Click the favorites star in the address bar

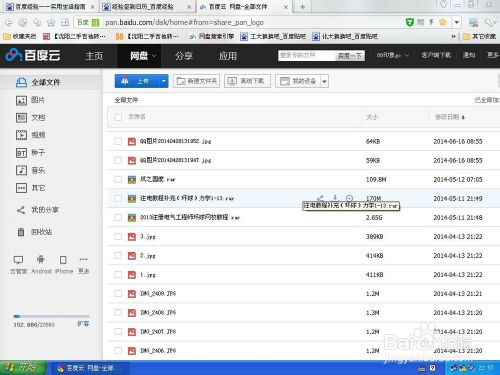443,22
